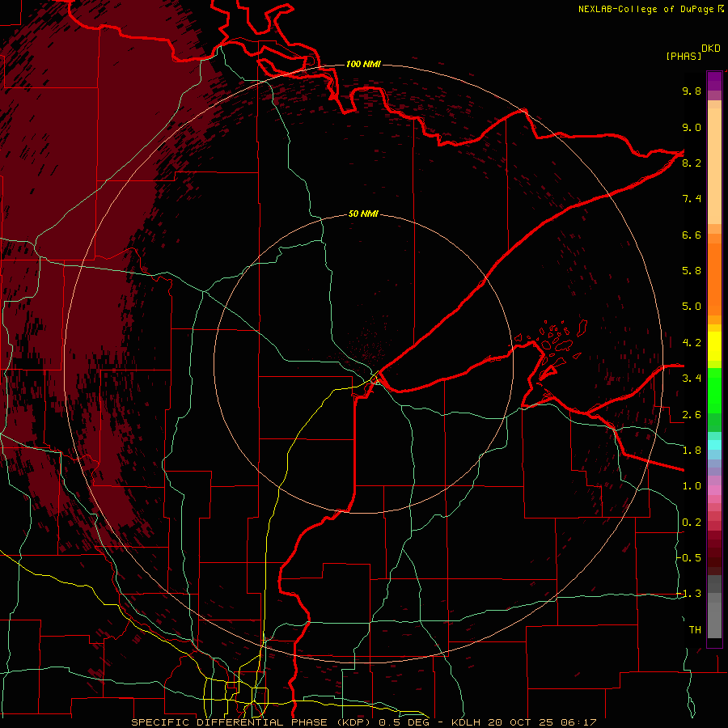Click the 9.0 value on the color scale

click(692, 127)
